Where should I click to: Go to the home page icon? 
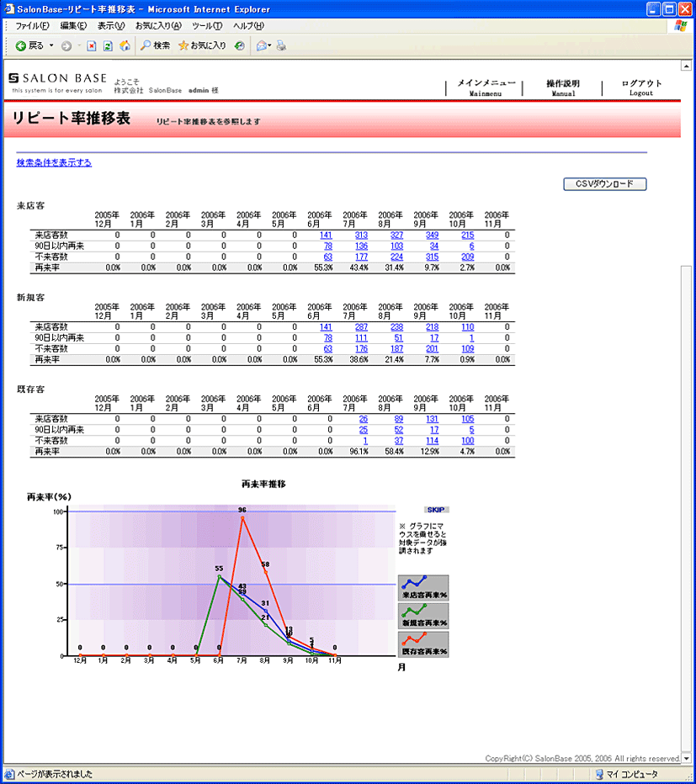pos(125,46)
